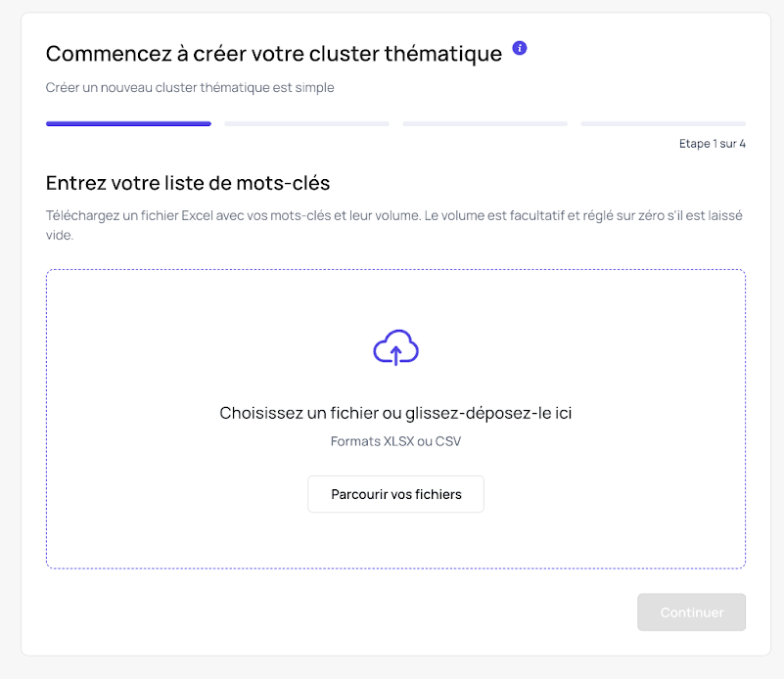Select the purple filled step-one progress segment
The image size is (784, 679).
point(128,123)
